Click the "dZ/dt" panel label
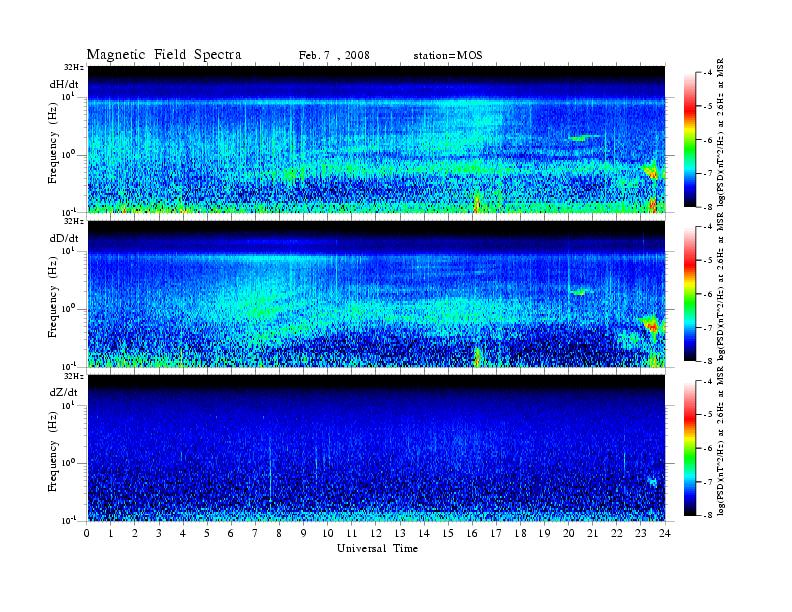Screen dimensions: 792x612 (x=64, y=392)
